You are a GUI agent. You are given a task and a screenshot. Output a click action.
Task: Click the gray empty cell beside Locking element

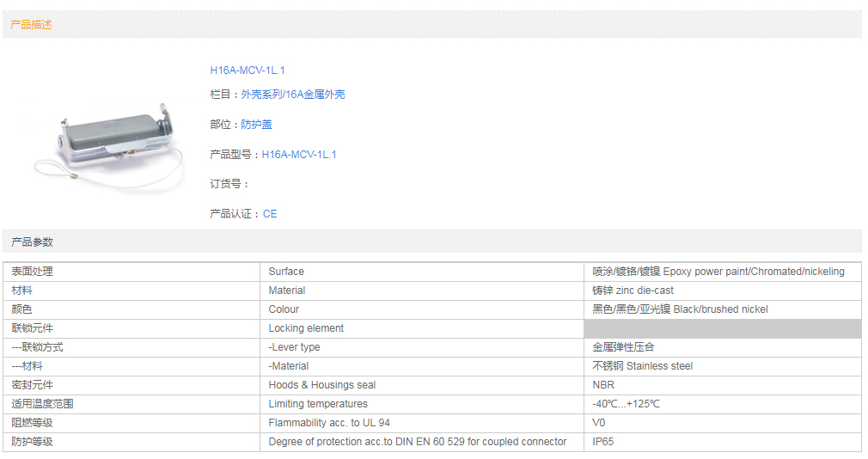coord(722,328)
